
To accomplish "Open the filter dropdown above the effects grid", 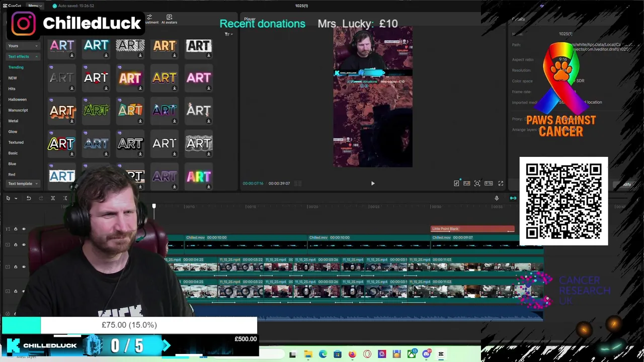I will (x=228, y=34).
